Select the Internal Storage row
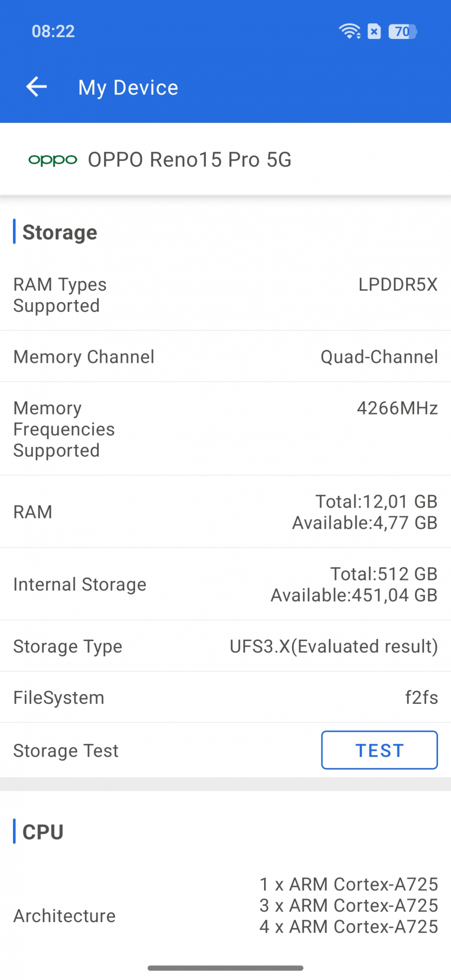 click(x=225, y=584)
